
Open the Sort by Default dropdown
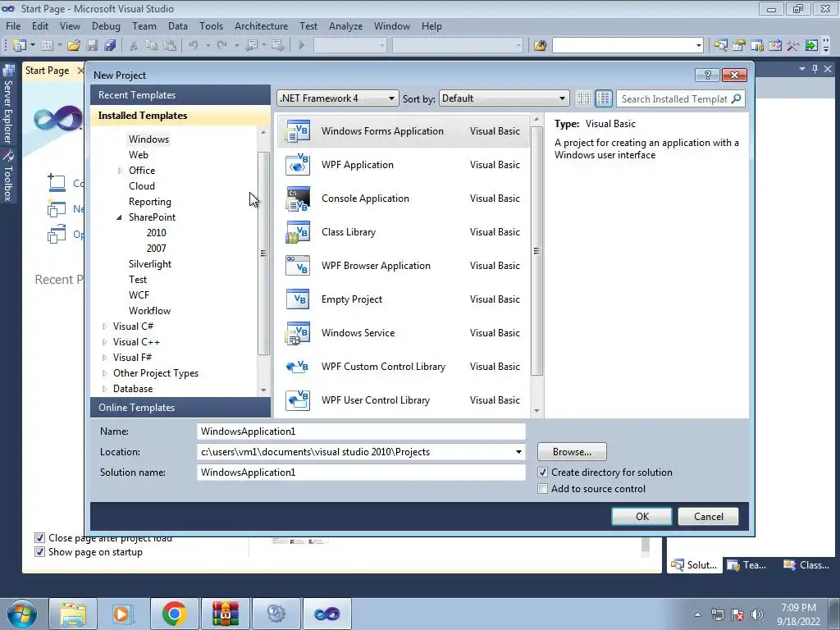pos(504,98)
